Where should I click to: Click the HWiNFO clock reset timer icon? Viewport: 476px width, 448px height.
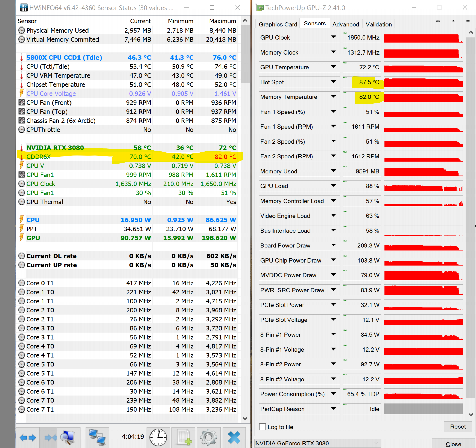click(x=158, y=437)
